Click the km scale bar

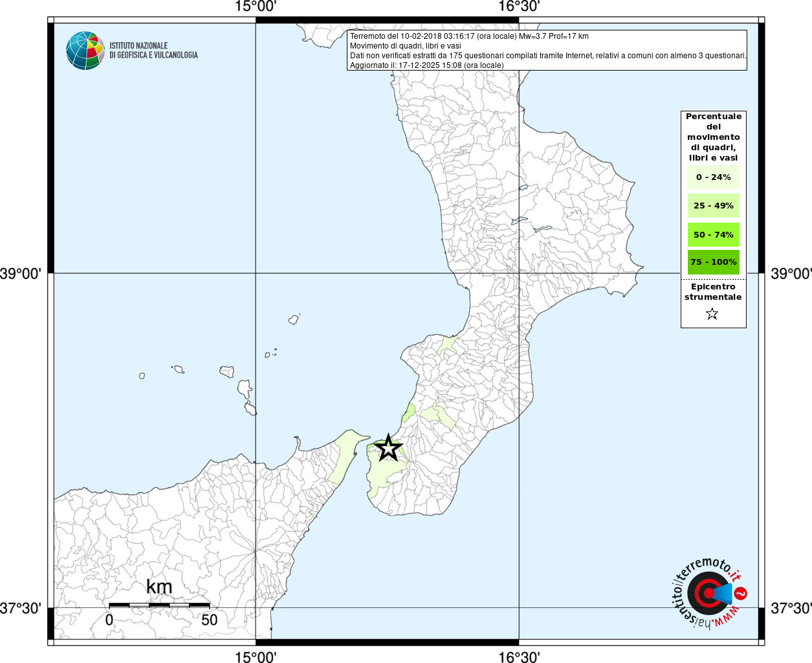click(x=159, y=605)
